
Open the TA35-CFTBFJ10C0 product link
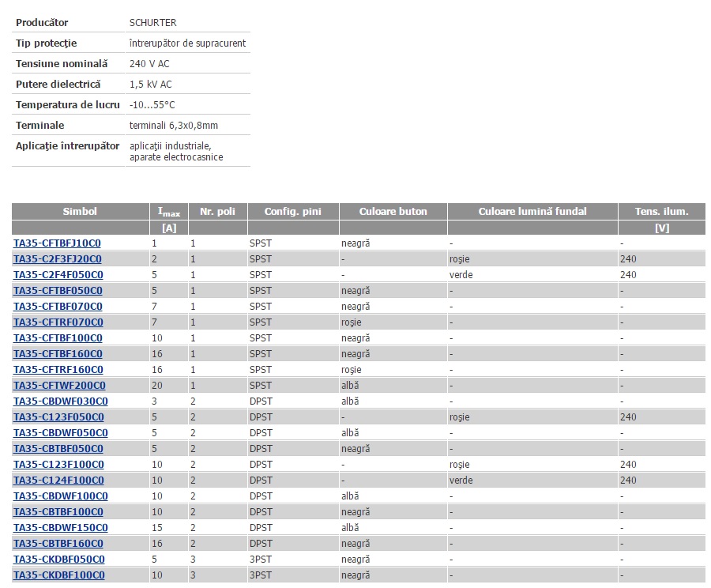[x=57, y=243]
